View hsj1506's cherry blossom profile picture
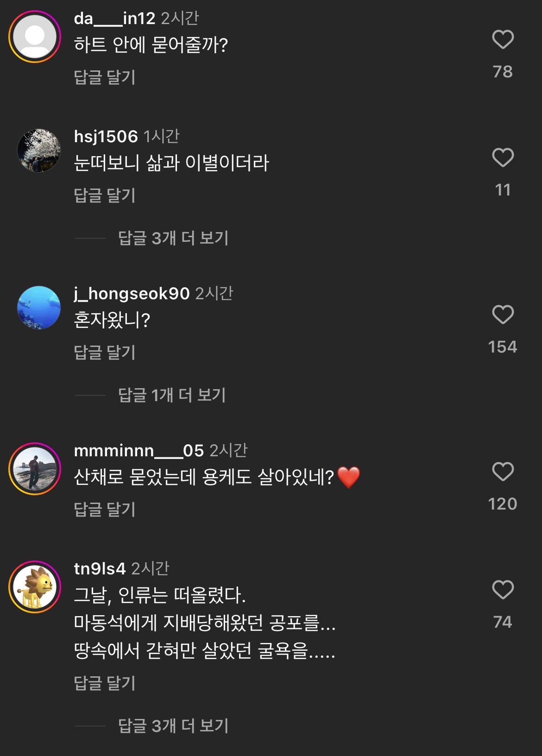542x756 pixels. (x=39, y=151)
